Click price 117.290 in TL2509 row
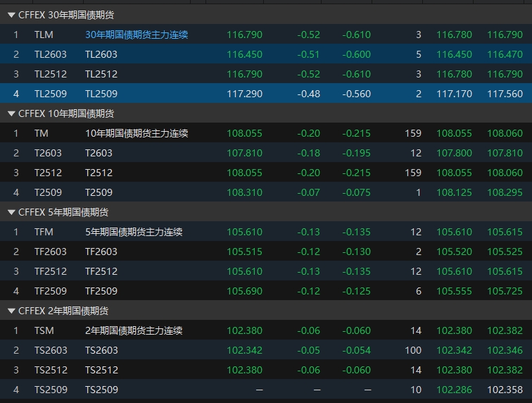 [244, 94]
